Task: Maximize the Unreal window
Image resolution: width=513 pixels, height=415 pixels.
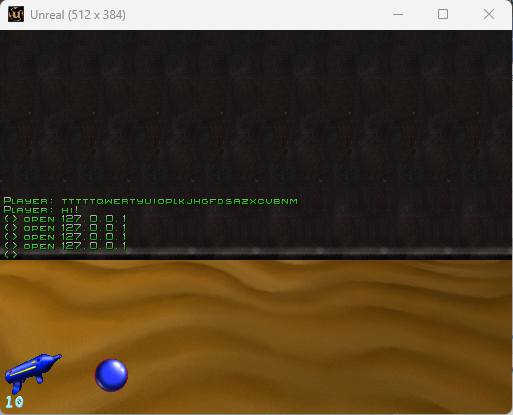Action: coord(443,14)
